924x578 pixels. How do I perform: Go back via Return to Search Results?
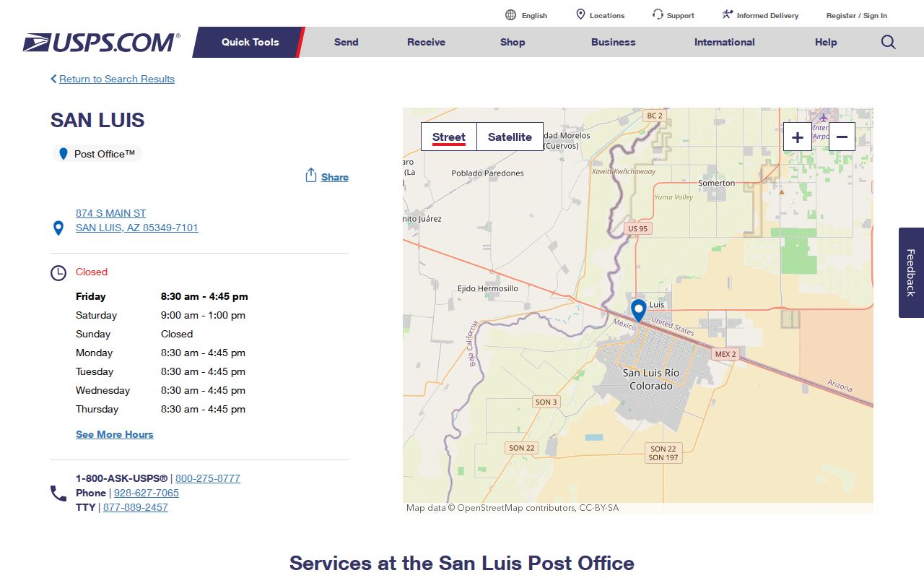(117, 79)
